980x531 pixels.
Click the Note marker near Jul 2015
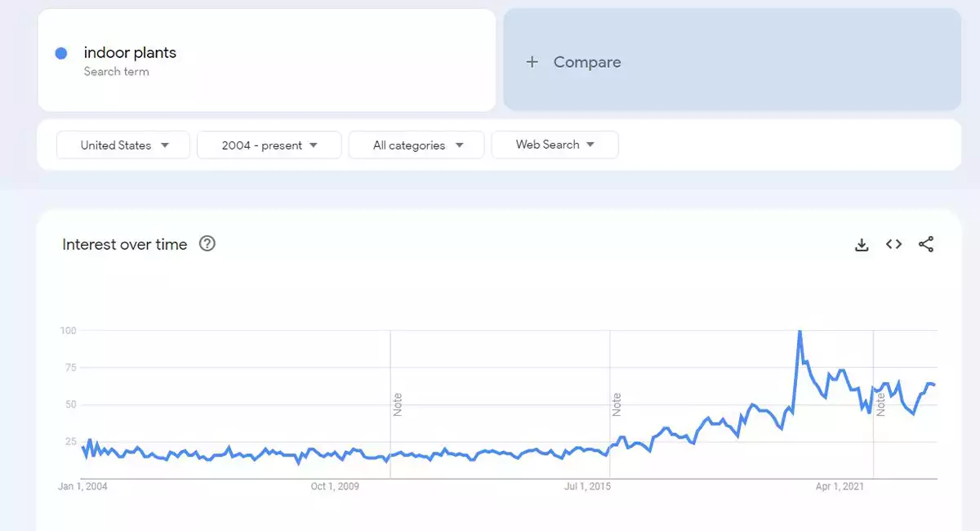(x=617, y=405)
